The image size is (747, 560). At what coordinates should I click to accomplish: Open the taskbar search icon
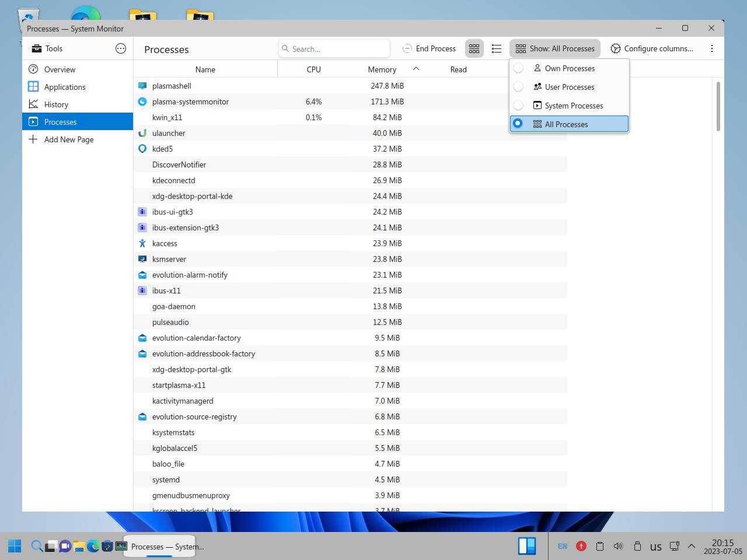point(36,546)
